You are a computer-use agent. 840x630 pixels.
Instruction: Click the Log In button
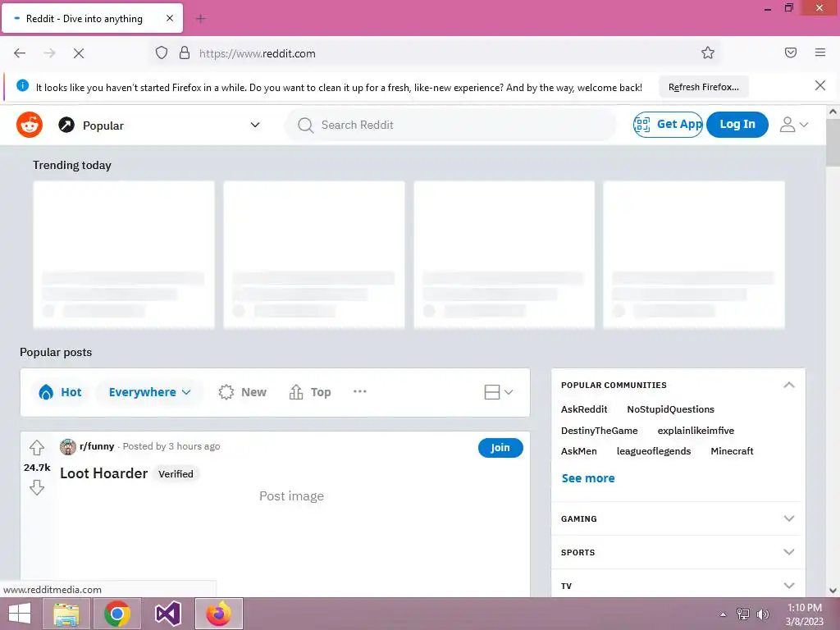click(737, 125)
